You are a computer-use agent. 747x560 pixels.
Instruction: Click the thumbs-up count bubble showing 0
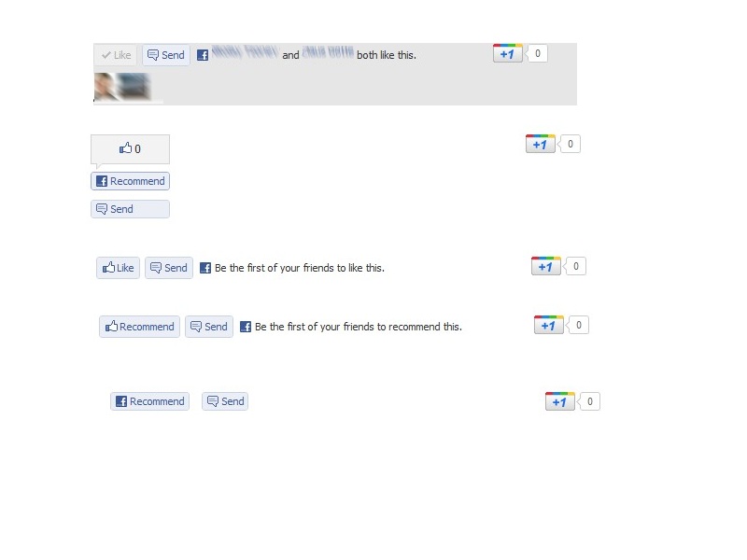[x=130, y=149]
